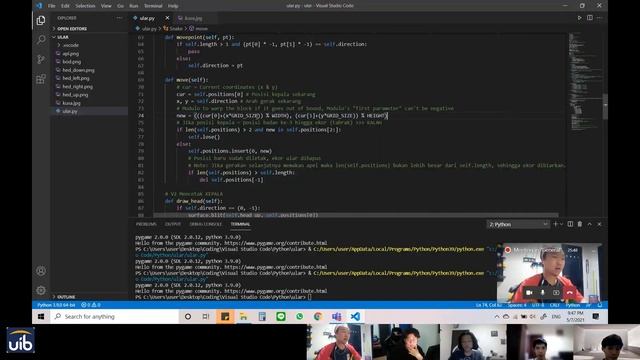The width and height of the screenshot is (640, 360).
Task: Kill the terminal with the trash icon
Action: [x=580, y=224]
